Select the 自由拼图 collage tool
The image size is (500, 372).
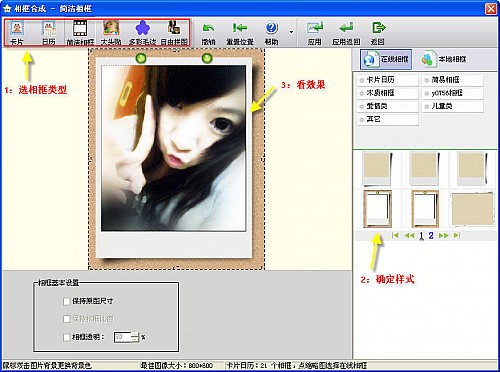click(174, 33)
